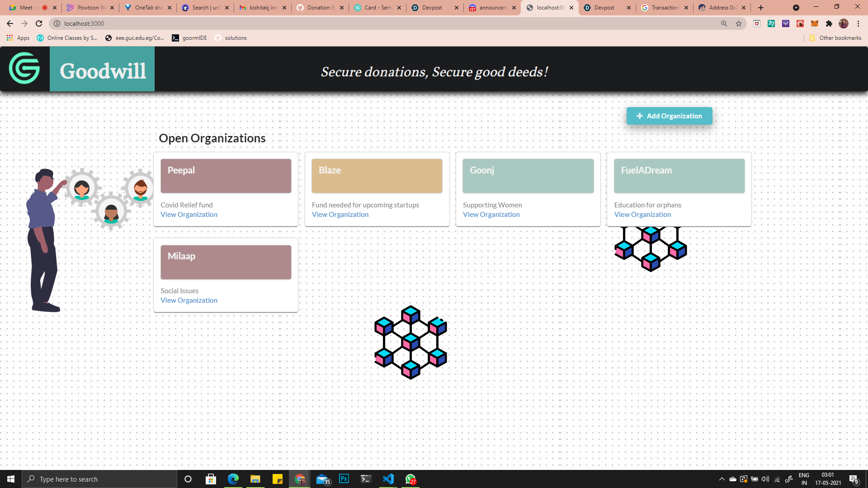This screenshot has height=488, width=868.
Task: Click the page zoom magnifier icon
Action: click(x=724, y=23)
